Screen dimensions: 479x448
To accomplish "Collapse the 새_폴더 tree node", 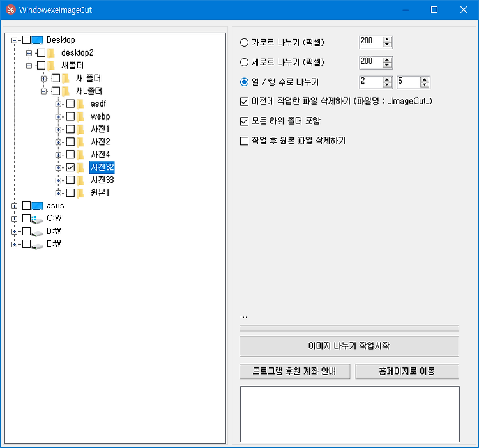I will point(43,91).
